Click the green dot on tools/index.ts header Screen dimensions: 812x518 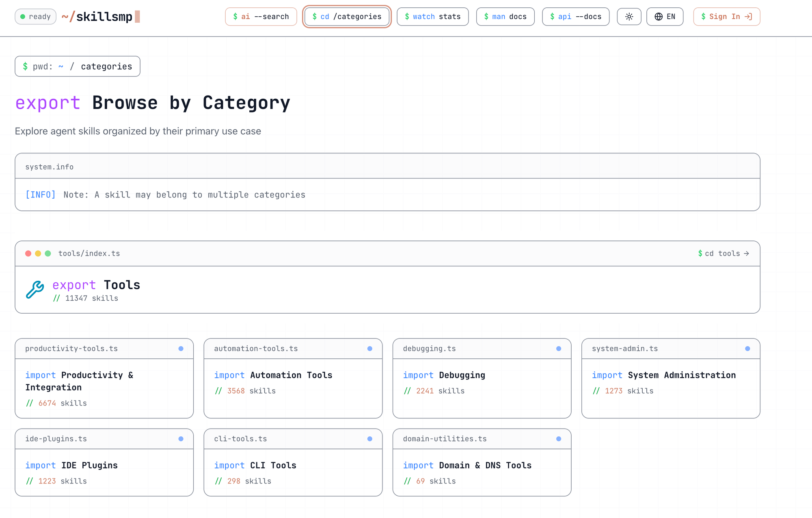coord(48,254)
